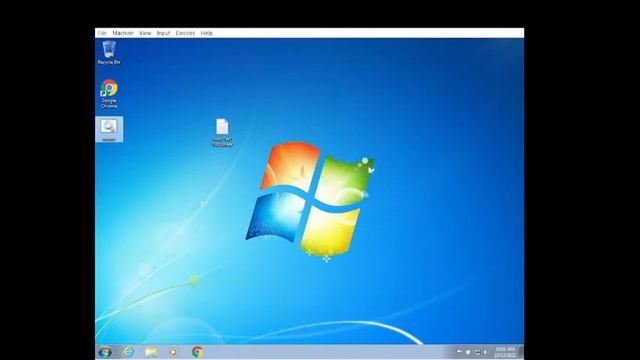Select the Google Chrome desktop shortcut
This screenshot has height=360, width=640.
[x=109, y=94]
